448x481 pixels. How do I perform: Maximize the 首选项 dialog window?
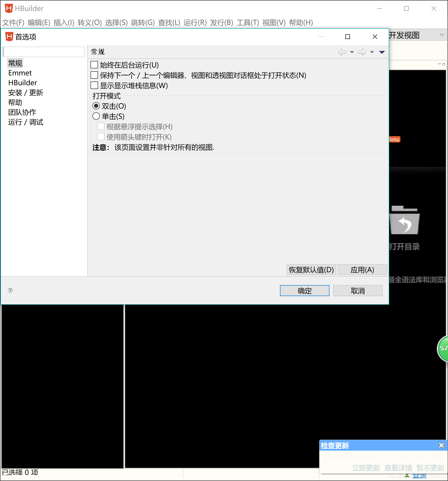348,36
